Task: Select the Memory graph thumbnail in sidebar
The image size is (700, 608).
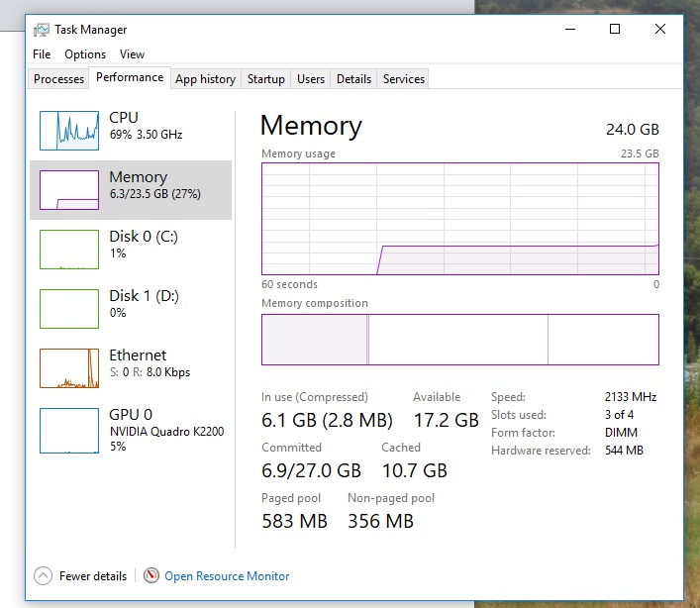Action: coord(69,189)
